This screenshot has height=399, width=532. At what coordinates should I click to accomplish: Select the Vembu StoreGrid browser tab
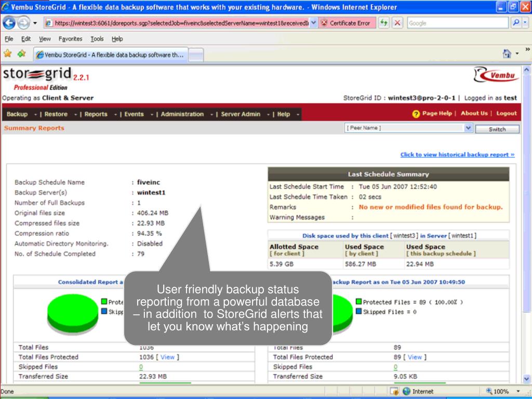click(x=111, y=55)
